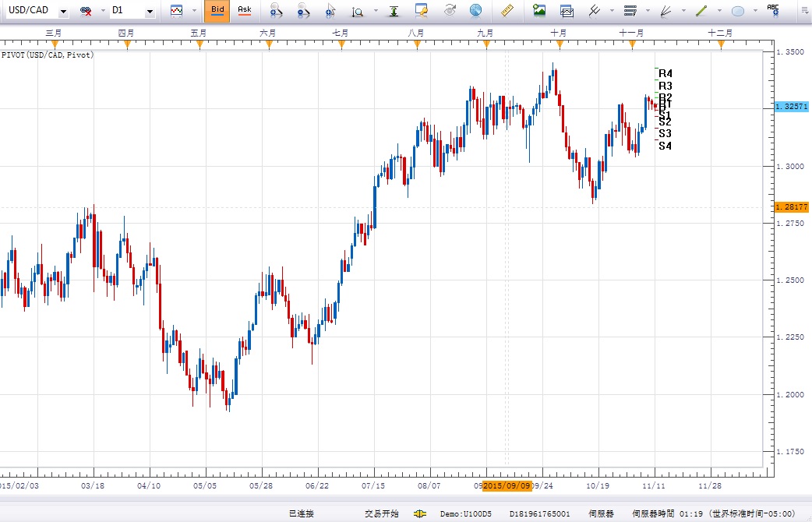
Task: Expand the line tool dropdown arrow
Action: pyautogui.click(x=719, y=11)
